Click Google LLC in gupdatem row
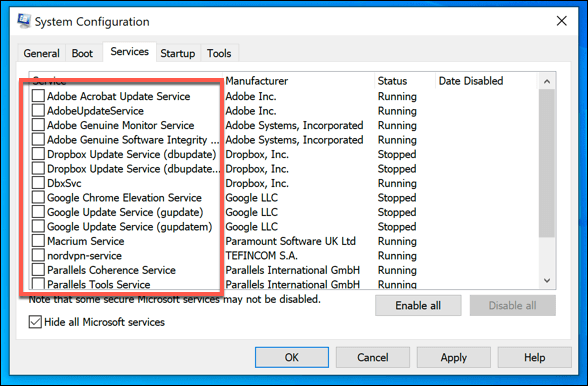This screenshot has width=588, height=386. 252,227
